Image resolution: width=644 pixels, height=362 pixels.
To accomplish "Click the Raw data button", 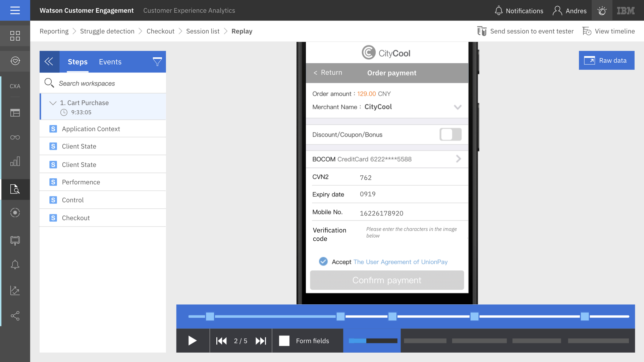I will coord(606,60).
